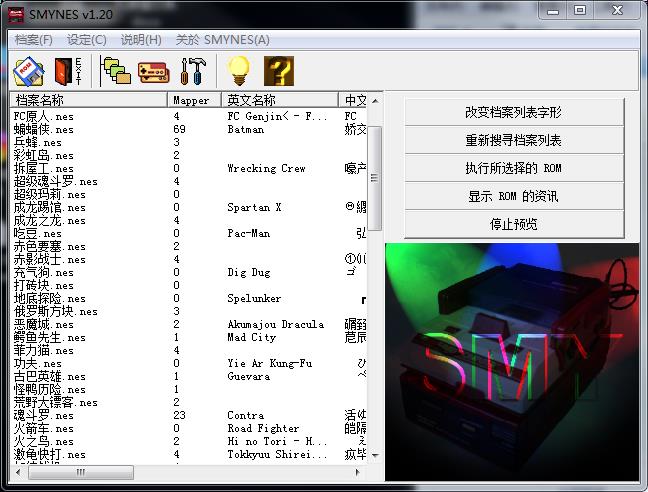This screenshot has width=648, height=492.
Task: Select the 火之鸟.nes file
Action: click(44, 442)
